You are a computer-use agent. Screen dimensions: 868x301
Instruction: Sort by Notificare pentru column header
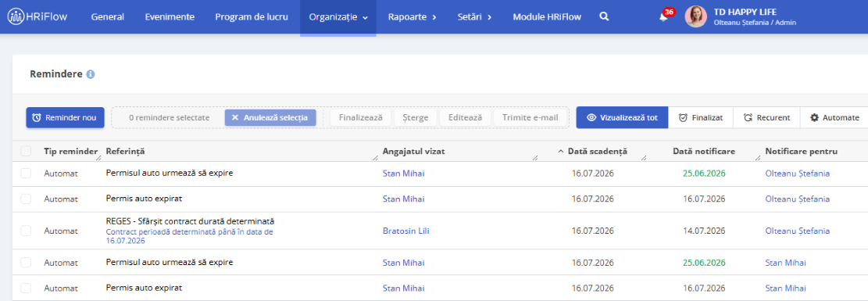point(801,151)
